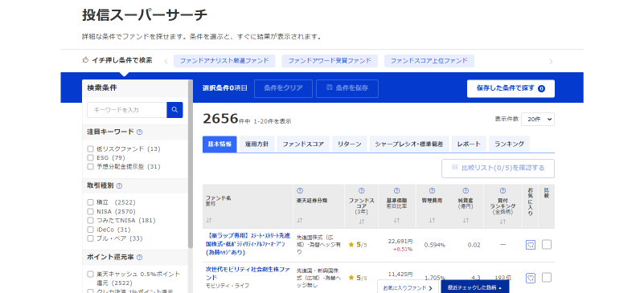Open the 表示件数 20件 dropdown
Viewport: 644px width, 293px height.
(x=538, y=120)
